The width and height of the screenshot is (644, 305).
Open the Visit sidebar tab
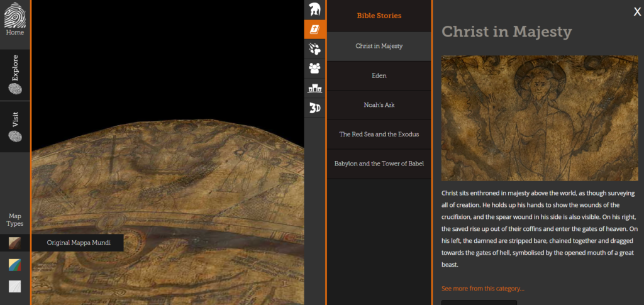tap(15, 127)
